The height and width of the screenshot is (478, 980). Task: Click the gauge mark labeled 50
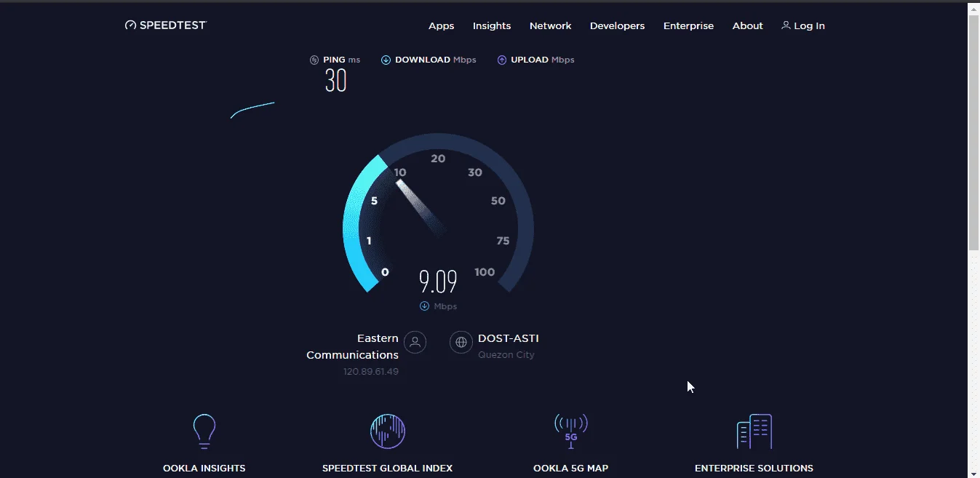tap(498, 201)
